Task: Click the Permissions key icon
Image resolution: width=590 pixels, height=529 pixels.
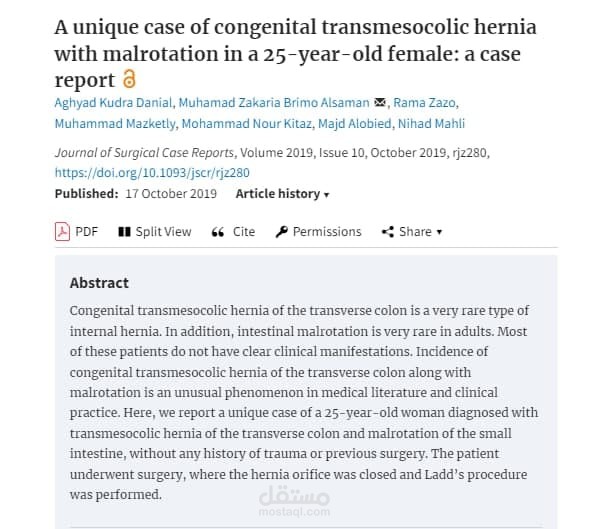Action: 281,232
